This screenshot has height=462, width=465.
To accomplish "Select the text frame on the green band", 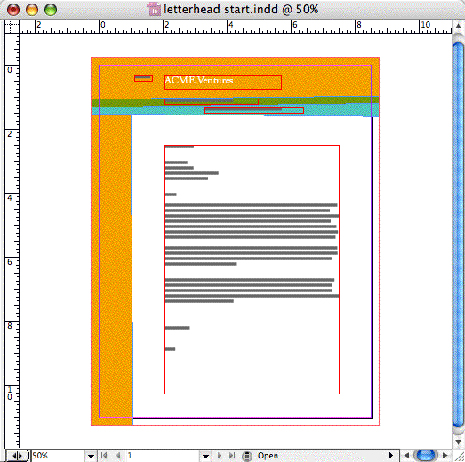I will tap(211, 101).
